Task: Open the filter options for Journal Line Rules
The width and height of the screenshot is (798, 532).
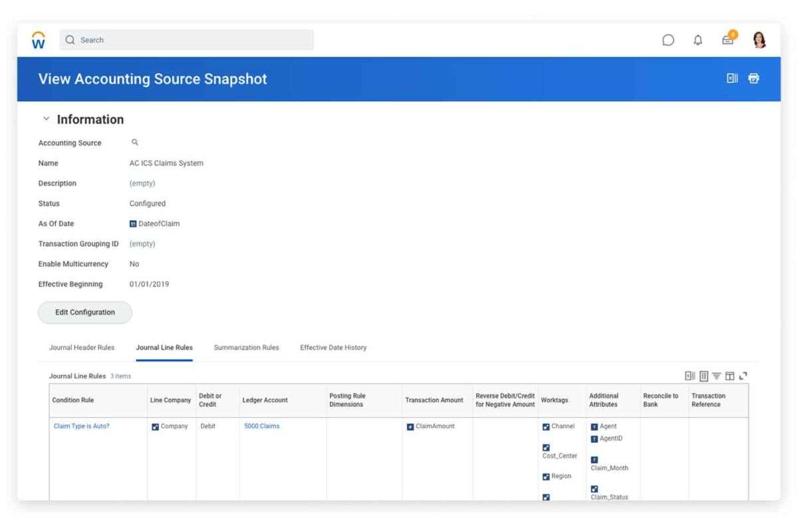Action: (x=716, y=376)
